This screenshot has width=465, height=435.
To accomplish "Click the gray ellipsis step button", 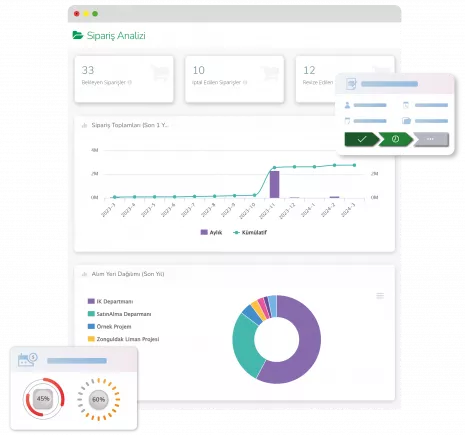I will [431, 139].
